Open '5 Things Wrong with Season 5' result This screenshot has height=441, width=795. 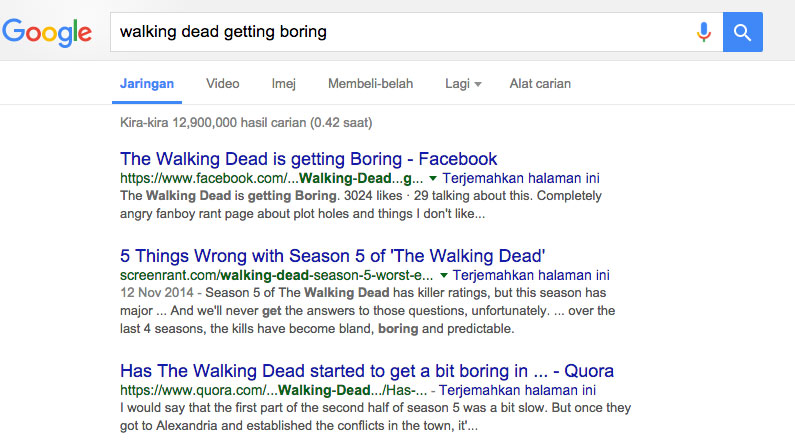(332, 255)
